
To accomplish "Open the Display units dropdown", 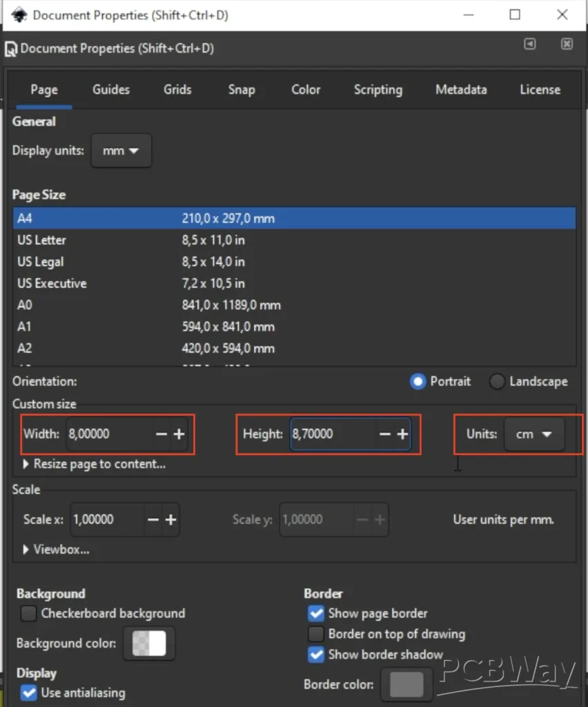I will (x=121, y=151).
